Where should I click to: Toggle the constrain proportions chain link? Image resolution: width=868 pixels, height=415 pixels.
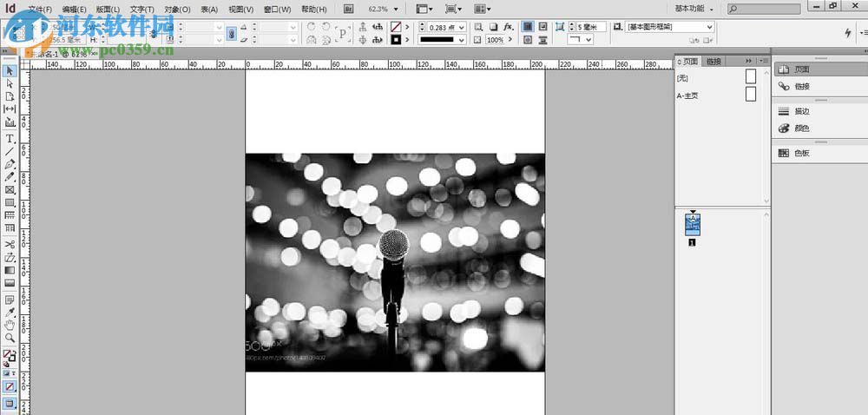point(232,33)
